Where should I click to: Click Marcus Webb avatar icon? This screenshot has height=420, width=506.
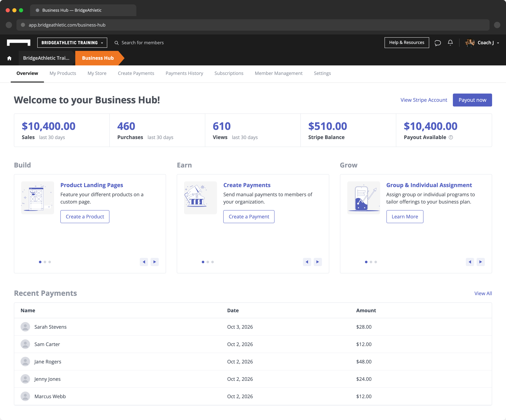[x=25, y=396]
